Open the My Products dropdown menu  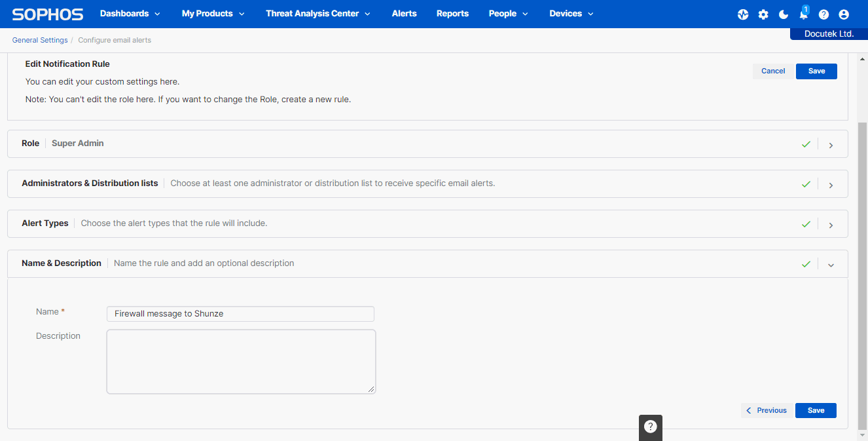(x=213, y=14)
